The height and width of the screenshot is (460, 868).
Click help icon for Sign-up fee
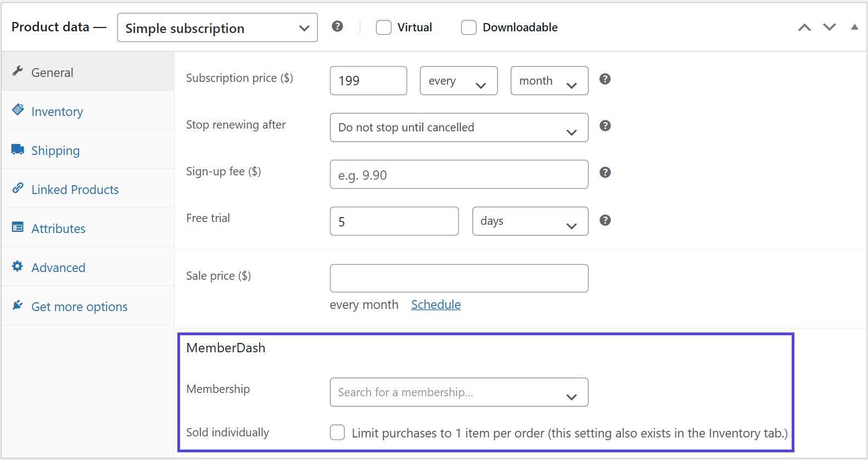click(605, 173)
